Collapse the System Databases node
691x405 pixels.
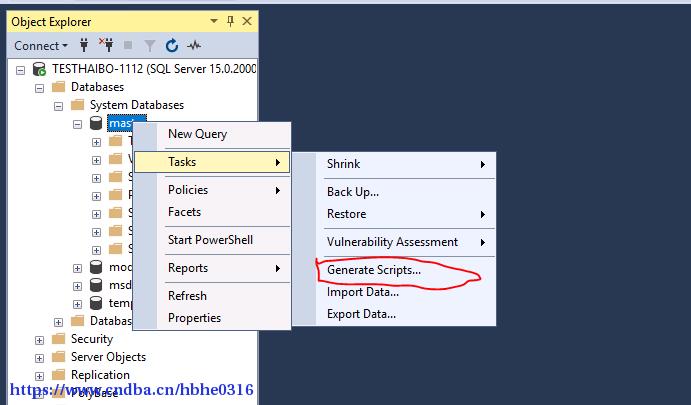click(59, 106)
